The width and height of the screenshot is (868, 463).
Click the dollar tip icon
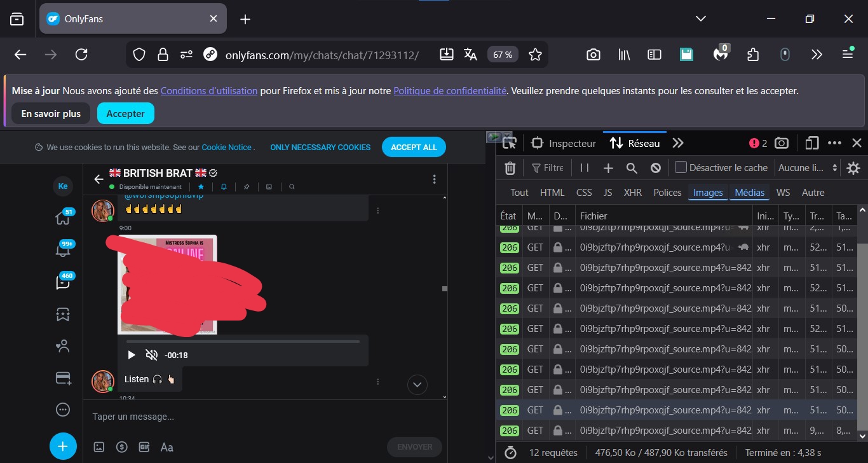point(122,447)
